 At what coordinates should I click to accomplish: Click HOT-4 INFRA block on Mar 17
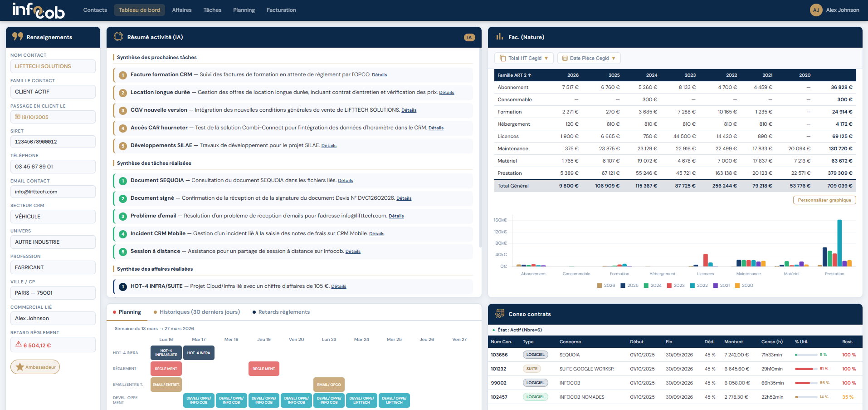click(199, 353)
